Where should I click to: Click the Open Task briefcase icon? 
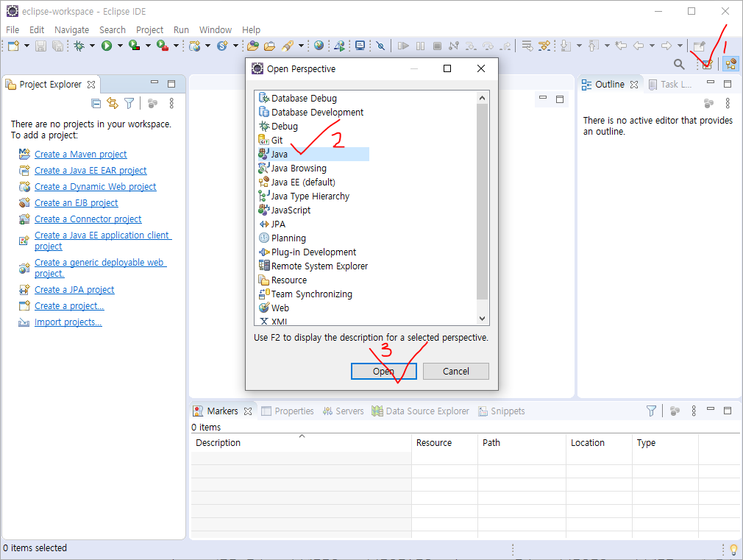click(270, 46)
